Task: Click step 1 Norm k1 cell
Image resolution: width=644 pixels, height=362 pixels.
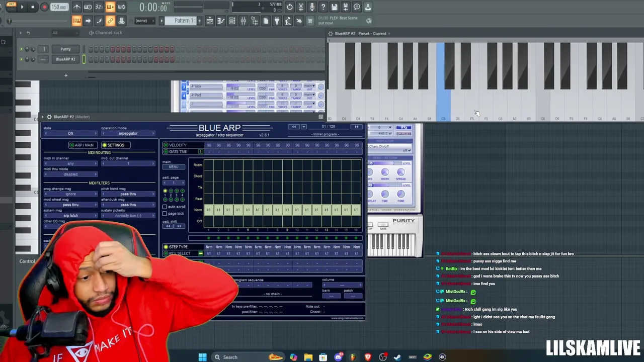Action: 208,210
